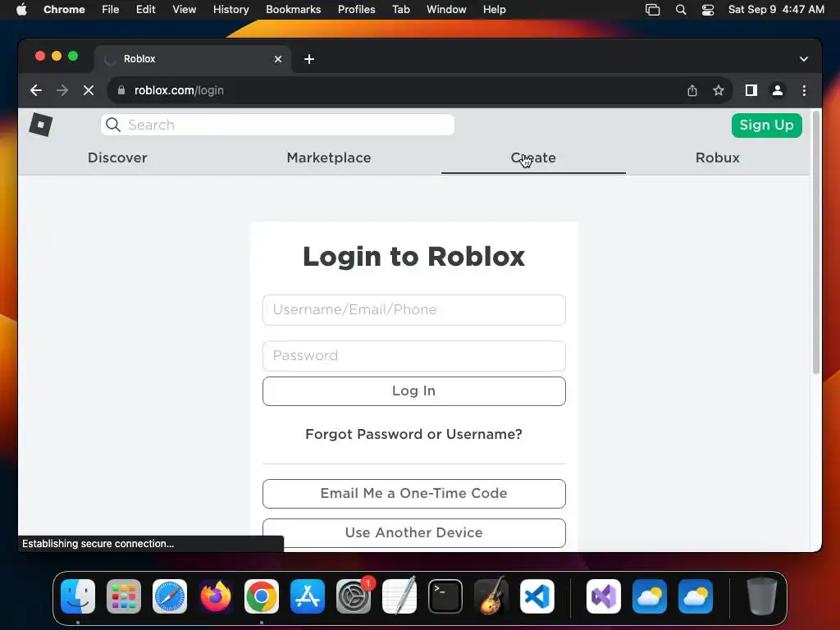Go to the Create tab
The image size is (840, 630).
pyautogui.click(x=533, y=157)
